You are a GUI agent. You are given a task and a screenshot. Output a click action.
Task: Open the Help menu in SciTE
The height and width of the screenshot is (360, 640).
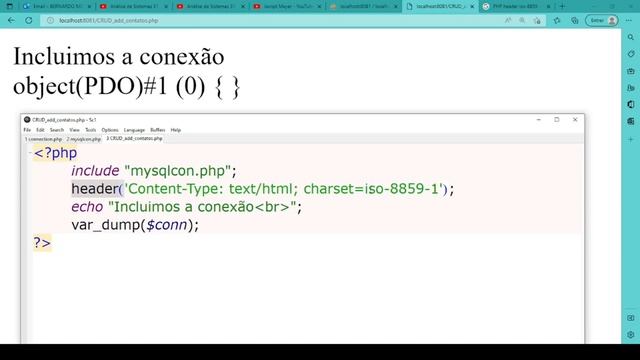point(176,130)
